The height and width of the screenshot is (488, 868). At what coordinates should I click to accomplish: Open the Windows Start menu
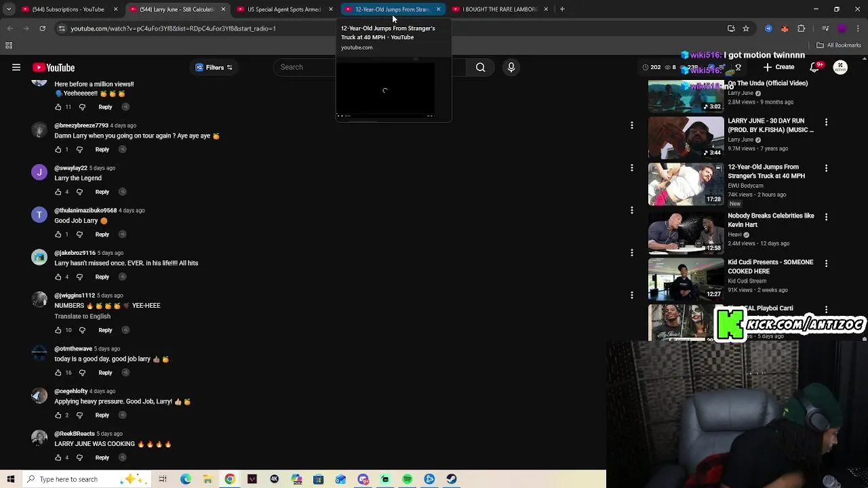[x=11, y=479]
